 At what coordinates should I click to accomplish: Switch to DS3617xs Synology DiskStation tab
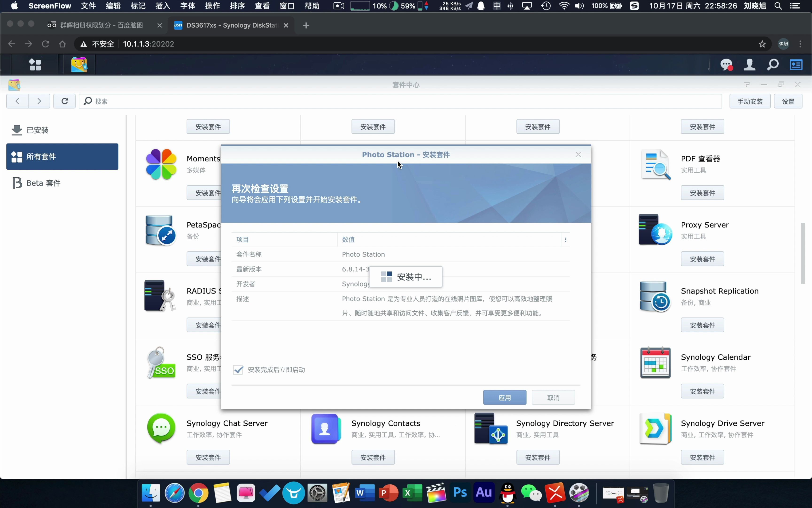(231, 25)
